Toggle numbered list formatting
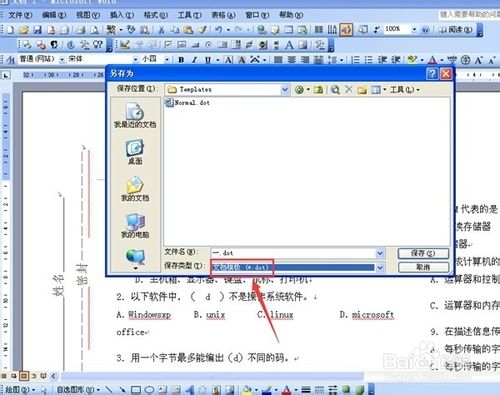 356,60
